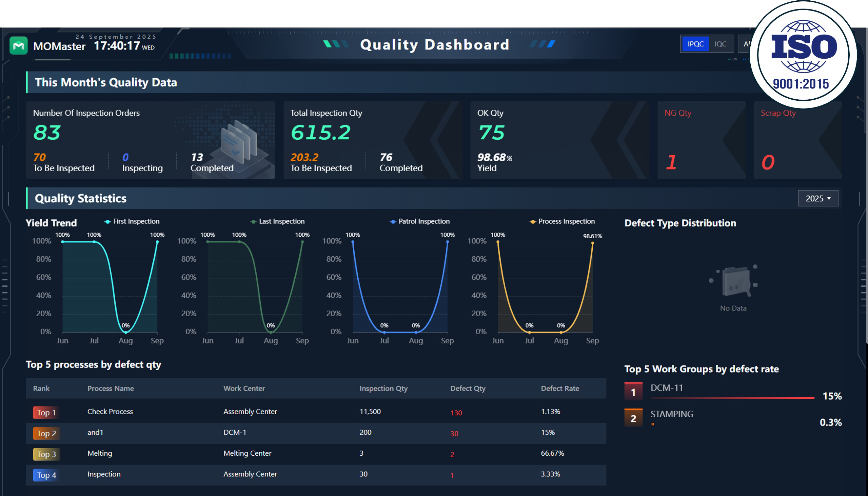Click the DCM-11 defect rate bar
This screenshot has width=868, height=496.
732,398
